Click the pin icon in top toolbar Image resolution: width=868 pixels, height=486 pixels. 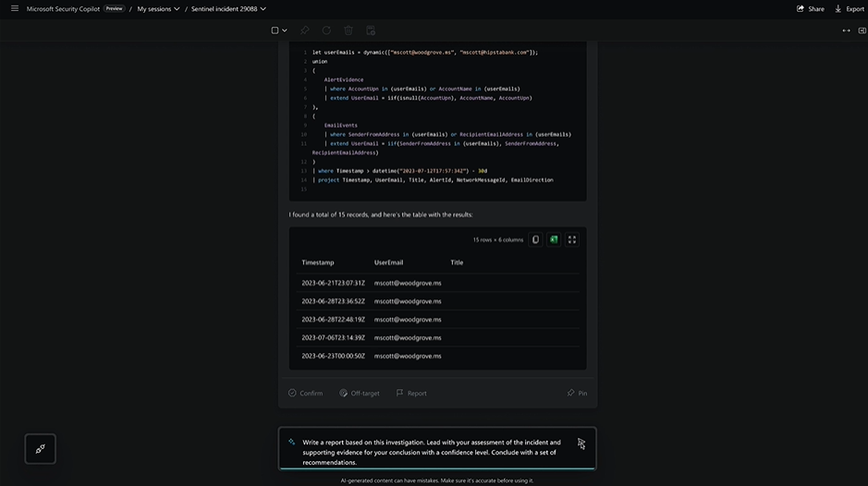[304, 30]
